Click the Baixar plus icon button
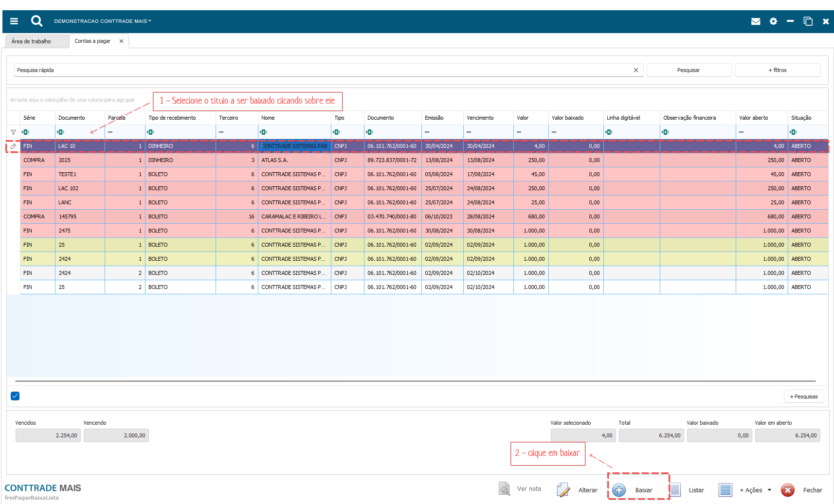834x504 pixels. click(619, 490)
